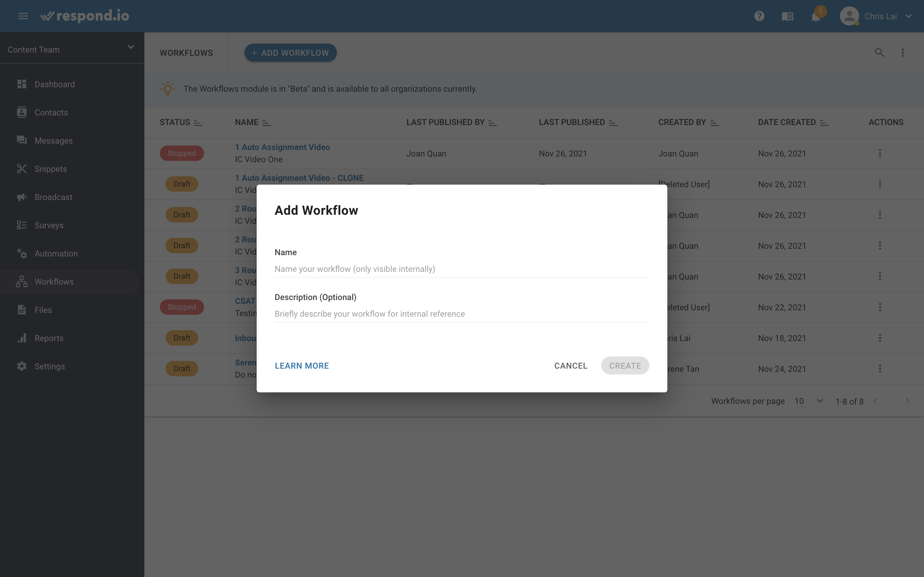Navigate to Surveys section
Image resolution: width=924 pixels, height=577 pixels.
click(x=48, y=225)
